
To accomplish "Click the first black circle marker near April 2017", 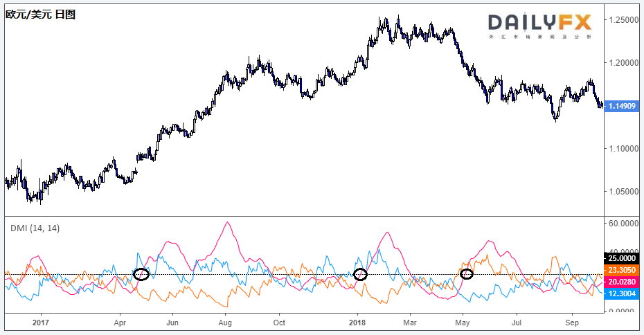I will coord(141,274).
